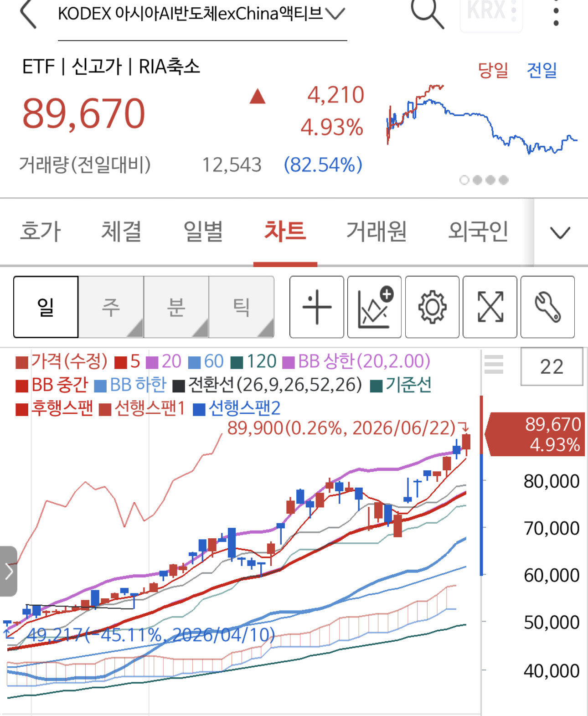Open the three-dot more options menu
The height and width of the screenshot is (716, 588).
click(x=556, y=14)
